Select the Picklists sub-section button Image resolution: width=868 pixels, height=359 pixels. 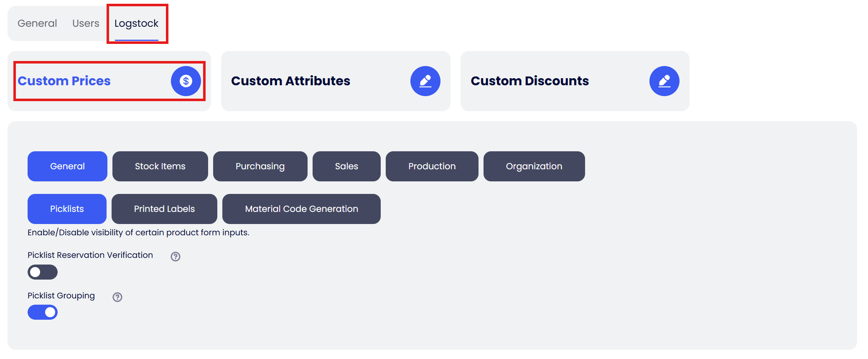pos(67,209)
